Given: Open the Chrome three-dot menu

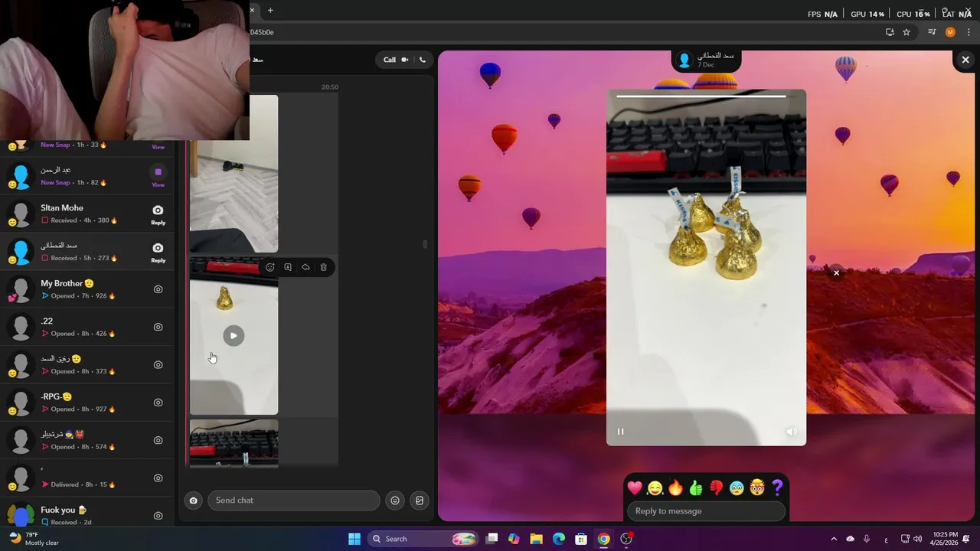Looking at the screenshot, I should pyautogui.click(x=969, y=32).
